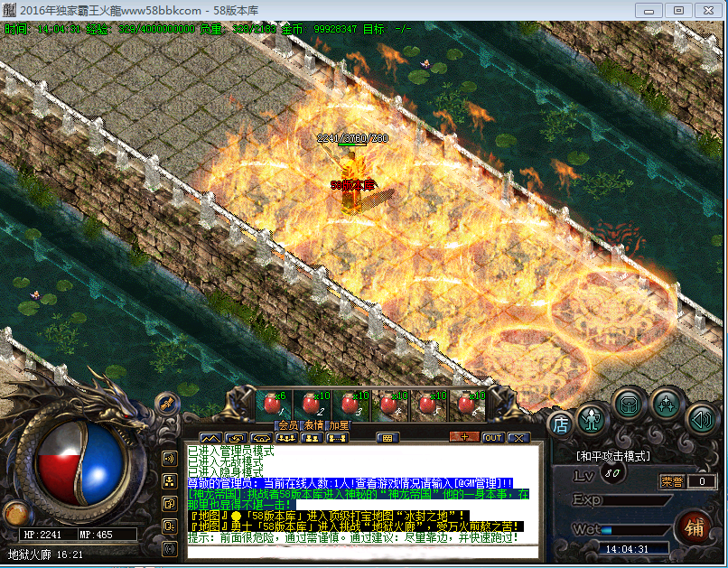Toggle the group hierarchy chat channel icon

(170, 481)
